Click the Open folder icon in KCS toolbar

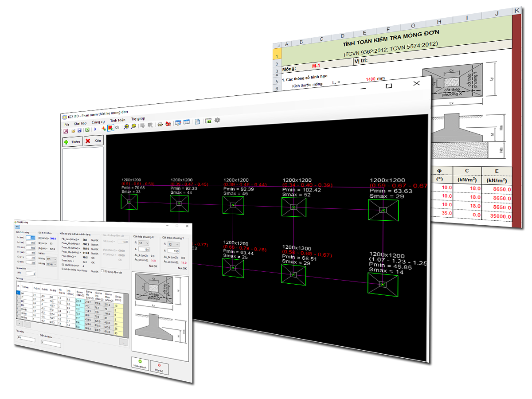[x=73, y=131]
